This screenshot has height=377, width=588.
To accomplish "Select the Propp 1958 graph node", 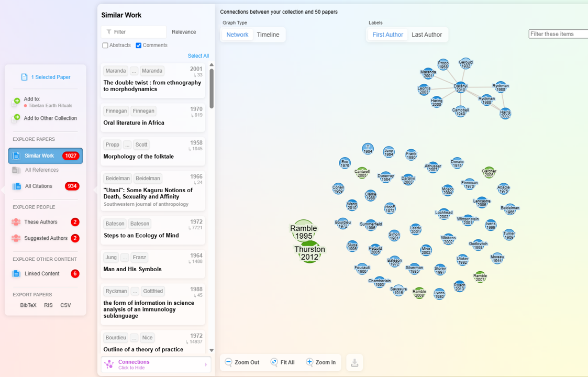I will click(x=443, y=64).
